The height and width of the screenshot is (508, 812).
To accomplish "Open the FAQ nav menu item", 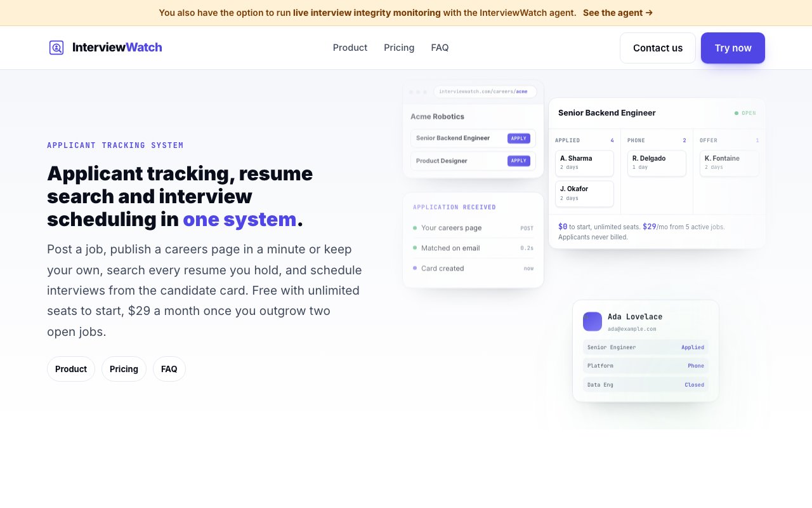I will coord(440,48).
